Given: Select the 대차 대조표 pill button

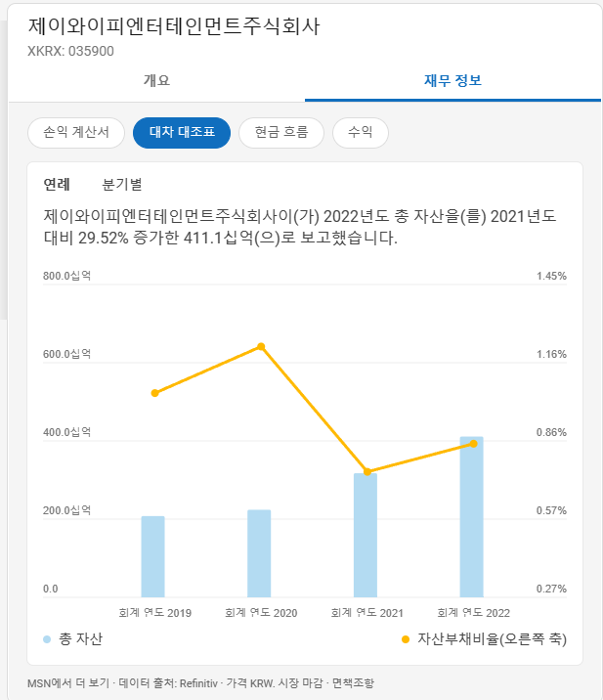Looking at the screenshot, I should (182, 133).
